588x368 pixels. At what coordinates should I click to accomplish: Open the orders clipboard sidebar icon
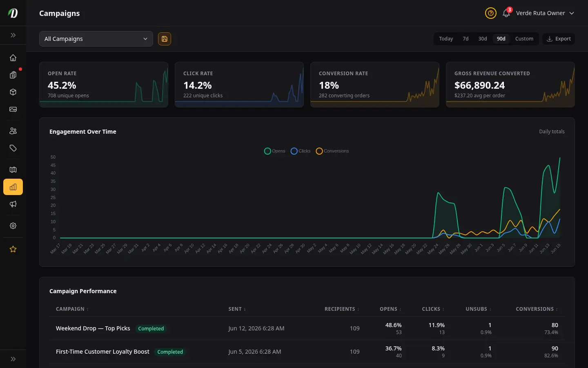(13, 75)
